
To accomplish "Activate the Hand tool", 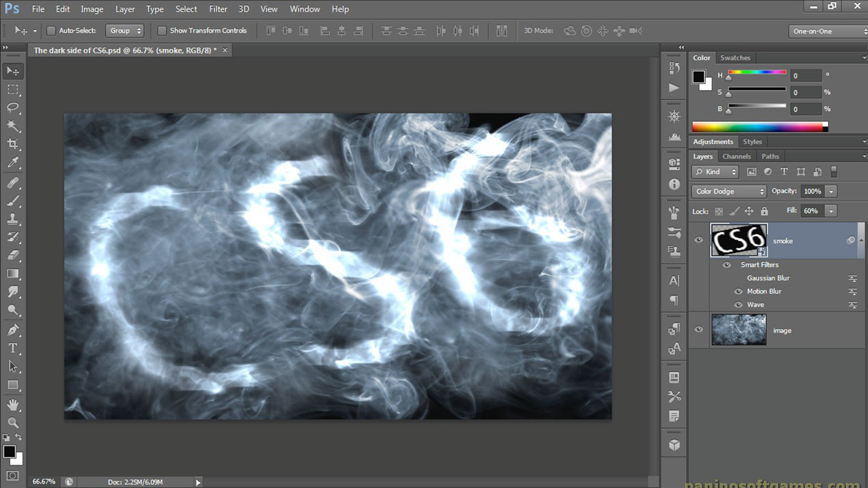I will (13, 404).
